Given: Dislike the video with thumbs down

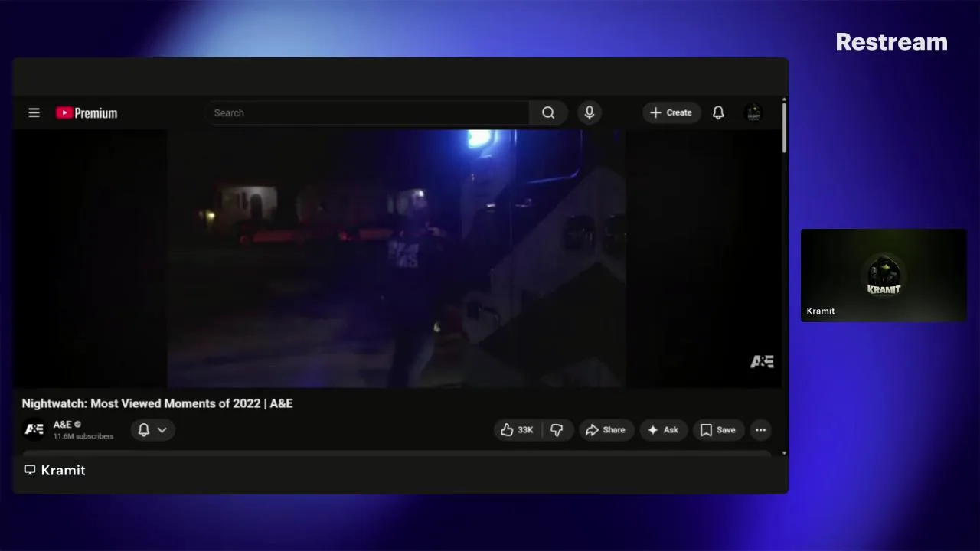Looking at the screenshot, I should 557,430.
